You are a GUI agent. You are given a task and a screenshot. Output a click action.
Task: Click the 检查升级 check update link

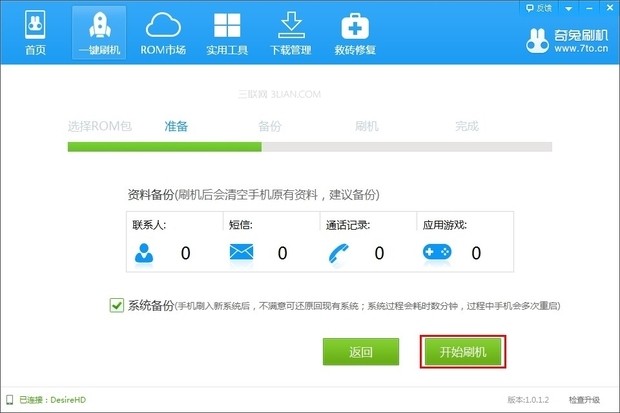click(x=584, y=400)
